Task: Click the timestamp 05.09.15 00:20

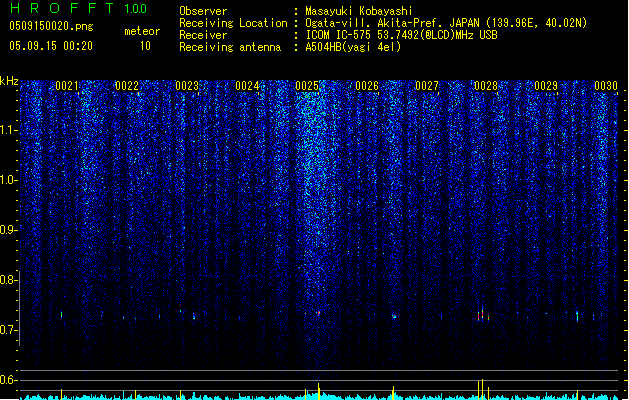Action: point(51,46)
